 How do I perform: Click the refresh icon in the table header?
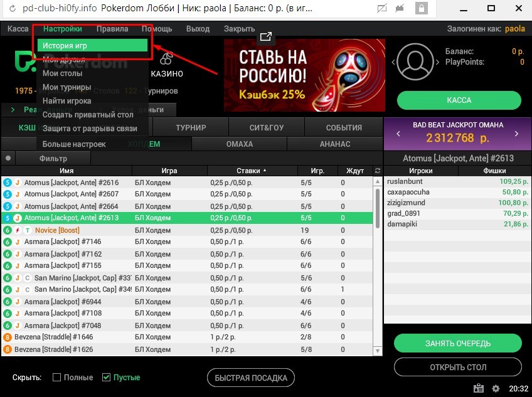(377, 171)
